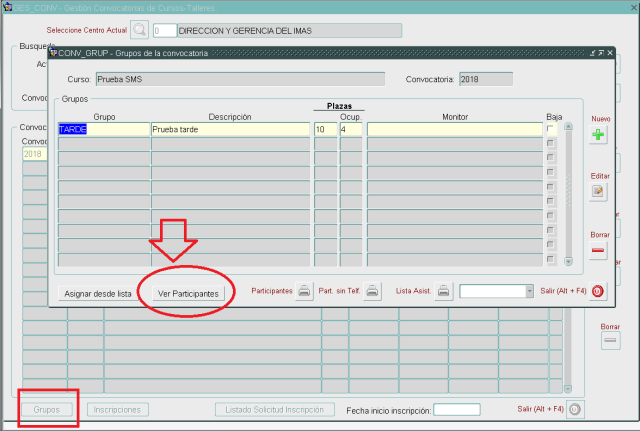Open the dropdown beside Lista Asist.
The image size is (640, 431).
(529, 292)
